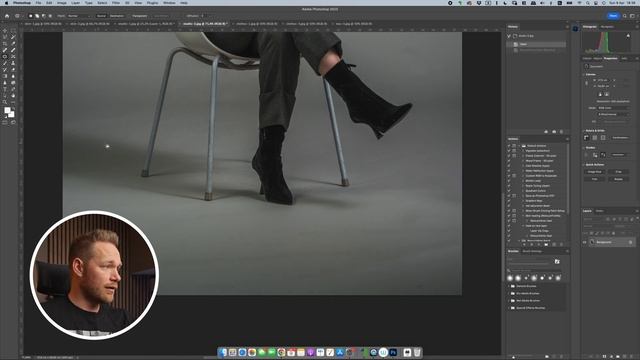Click the Source button in options bar
The height and width of the screenshot is (360, 640).
point(101,16)
